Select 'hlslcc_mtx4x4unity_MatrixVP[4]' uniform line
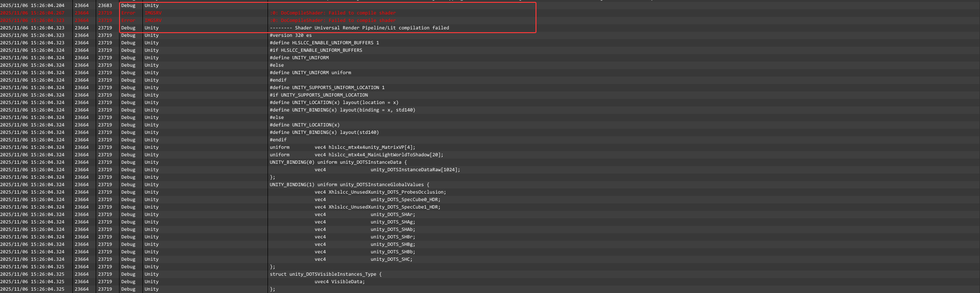 pos(343,147)
